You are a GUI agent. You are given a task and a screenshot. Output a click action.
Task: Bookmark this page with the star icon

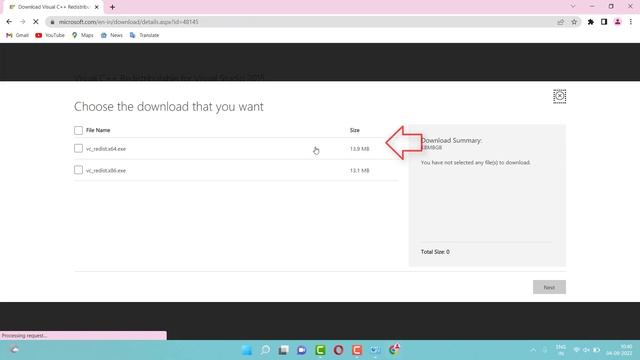coord(574,22)
